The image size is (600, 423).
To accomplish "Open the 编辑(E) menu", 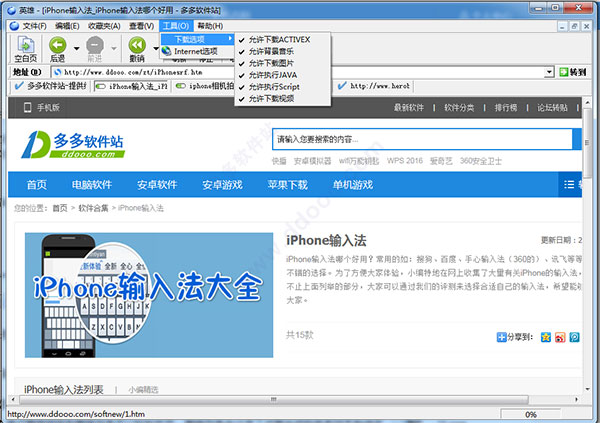I will 67,26.
